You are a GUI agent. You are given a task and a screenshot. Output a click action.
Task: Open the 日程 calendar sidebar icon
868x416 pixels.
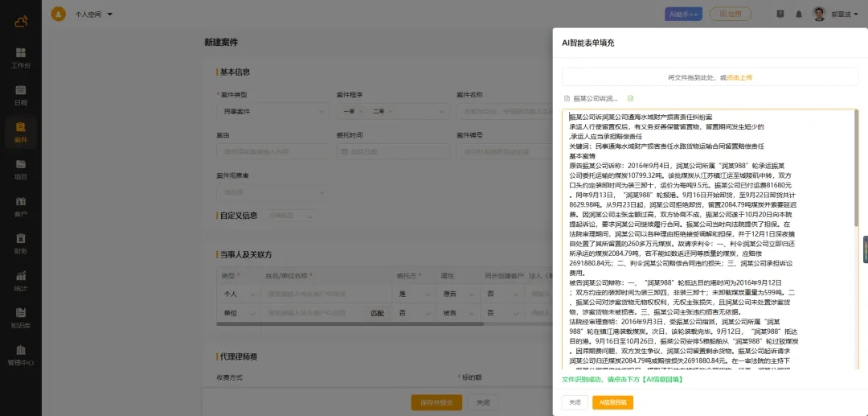click(x=20, y=90)
